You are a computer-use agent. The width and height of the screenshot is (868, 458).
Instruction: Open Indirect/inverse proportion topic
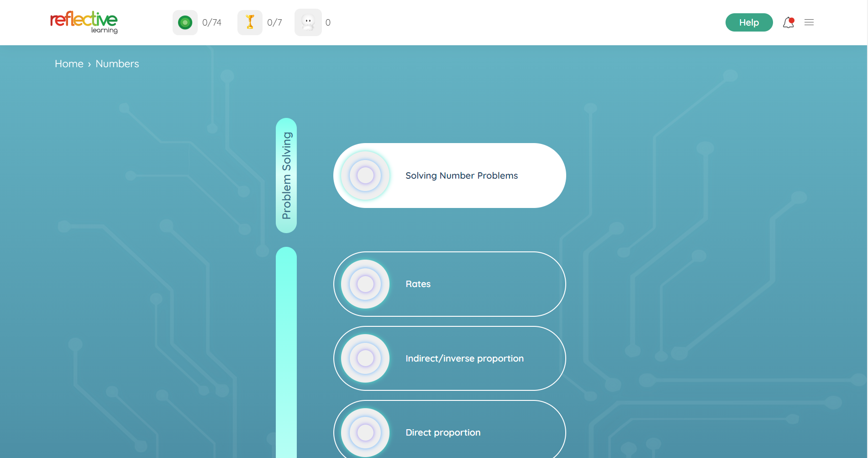coord(464,358)
